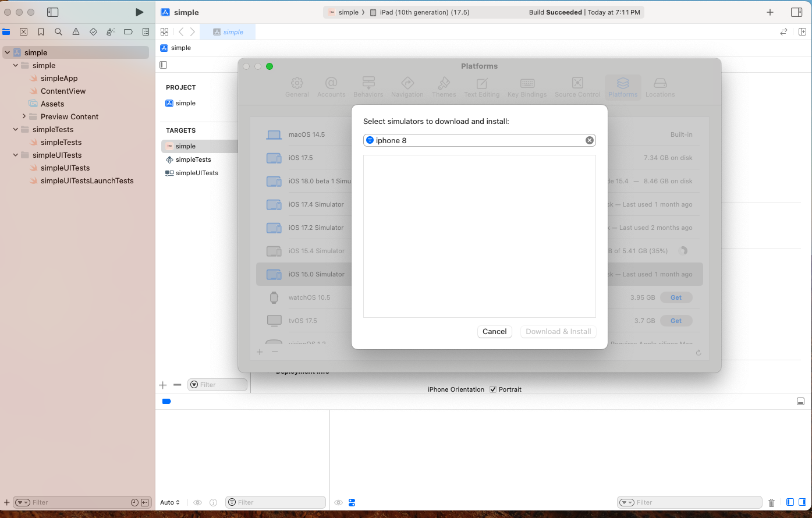Toggle the navigator sidebar visibility
This screenshot has height=518, width=812.
52,12
